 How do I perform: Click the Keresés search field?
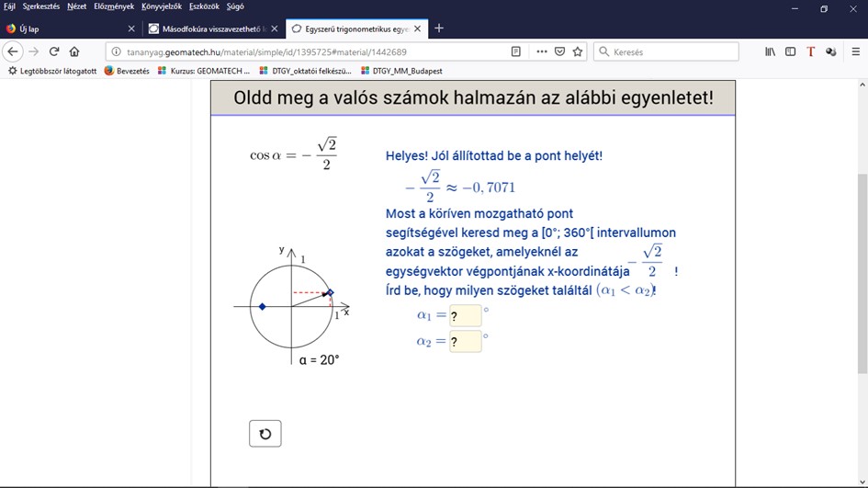point(666,51)
